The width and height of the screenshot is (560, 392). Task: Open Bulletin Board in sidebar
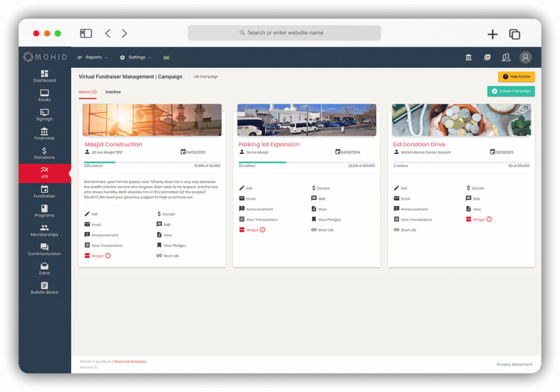44,288
